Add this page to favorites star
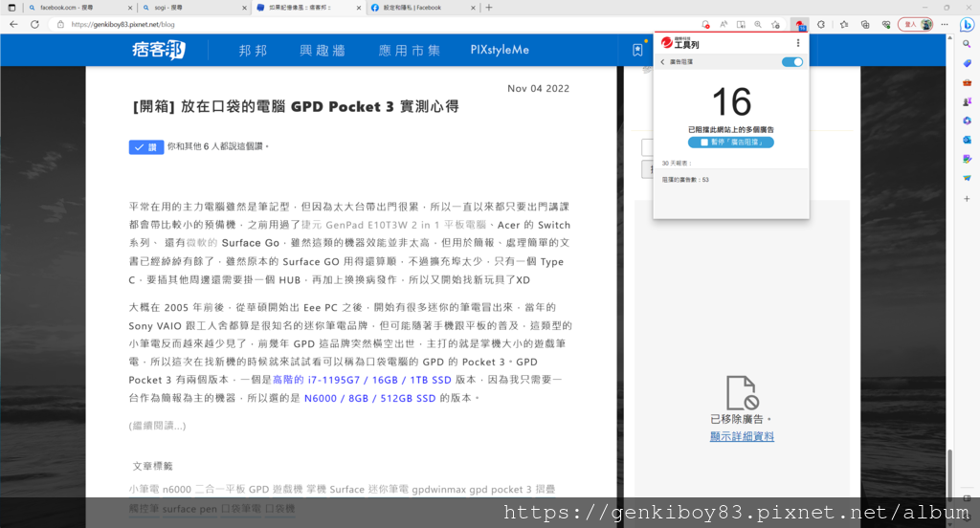This screenshot has width=980, height=528. [x=775, y=24]
